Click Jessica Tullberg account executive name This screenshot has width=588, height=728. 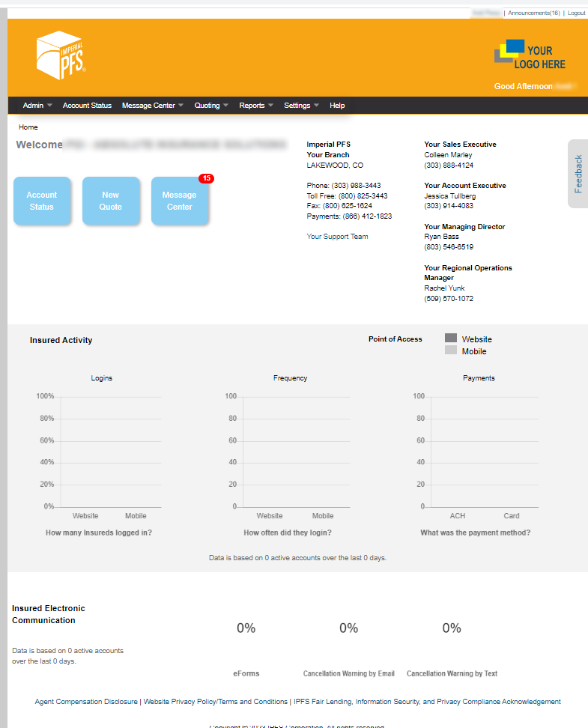click(x=449, y=196)
